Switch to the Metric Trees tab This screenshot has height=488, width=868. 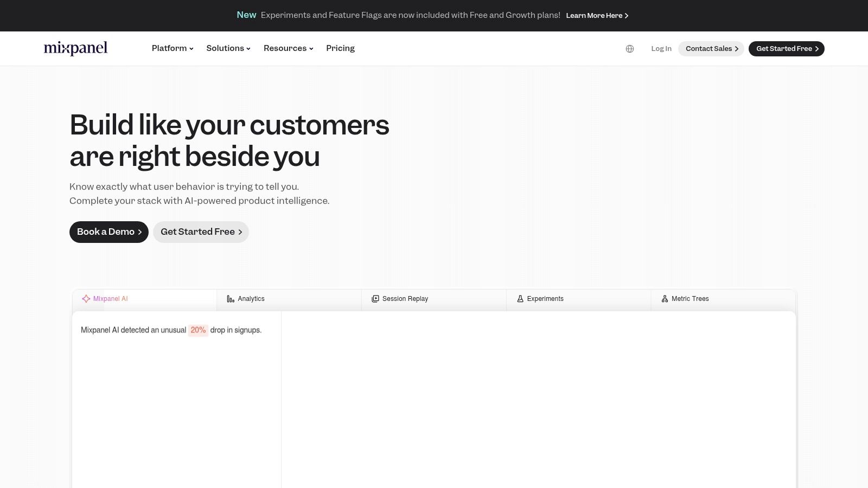[723, 299]
